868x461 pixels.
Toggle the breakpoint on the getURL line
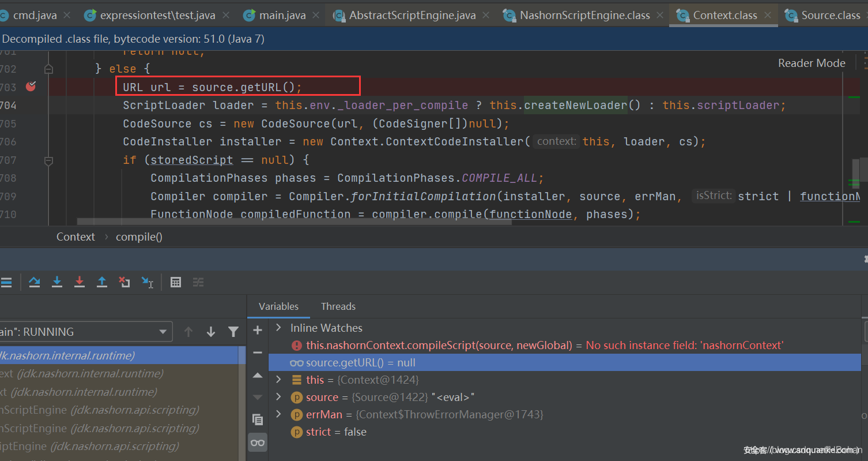coord(31,87)
